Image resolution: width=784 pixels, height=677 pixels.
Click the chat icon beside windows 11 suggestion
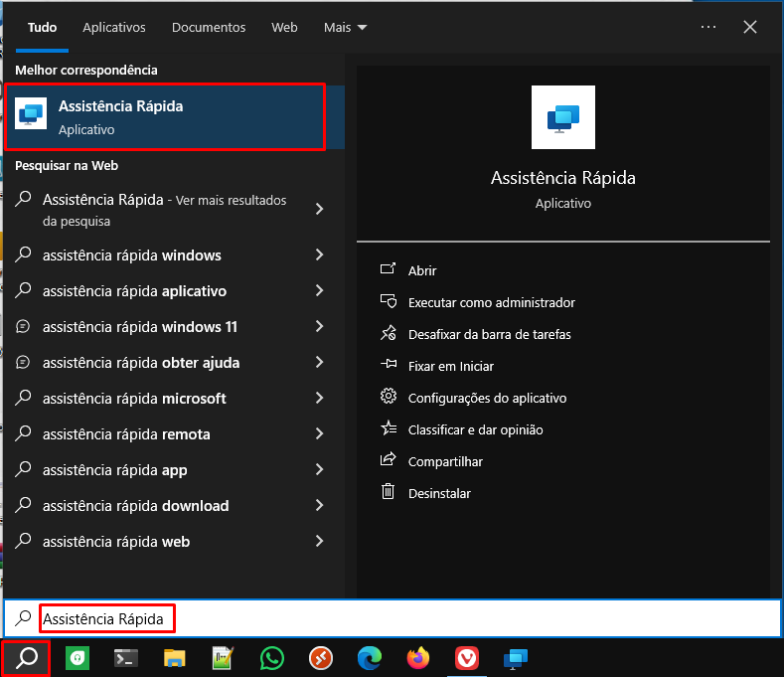click(23, 327)
